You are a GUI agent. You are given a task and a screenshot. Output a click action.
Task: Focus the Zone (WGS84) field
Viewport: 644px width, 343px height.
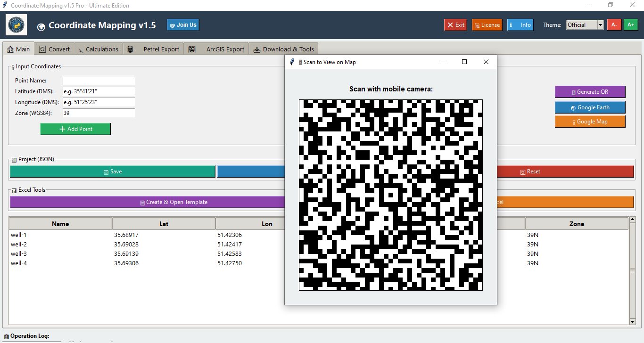pos(99,113)
